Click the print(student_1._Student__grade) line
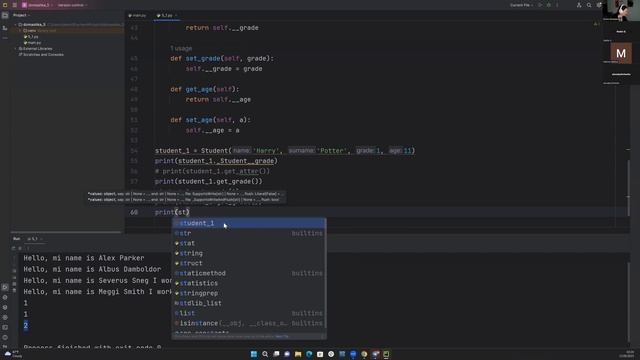Viewport: 640px width, 360px height. pos(216,161)
